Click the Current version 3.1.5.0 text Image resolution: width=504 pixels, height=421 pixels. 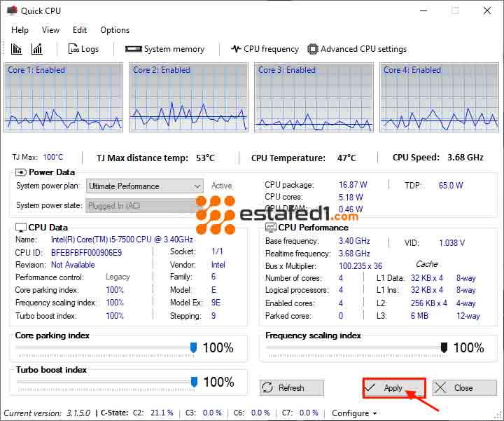point(47,413)
